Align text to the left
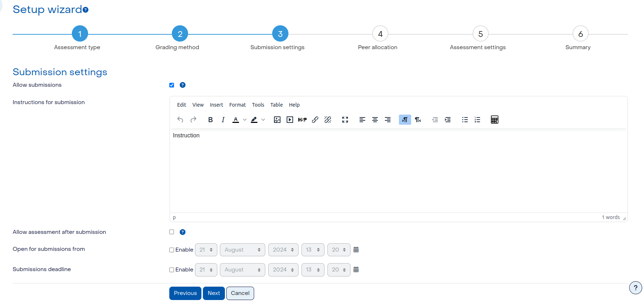 coord(362,120)
